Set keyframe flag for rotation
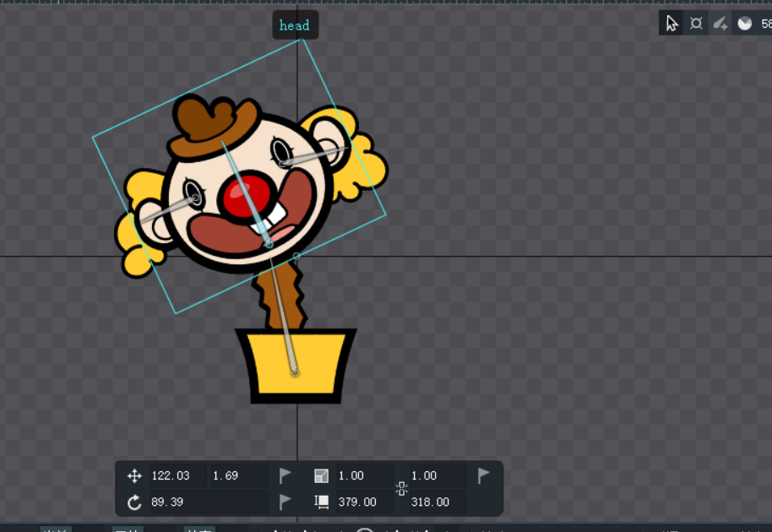This screenshot has height=532, width=772. tap(285, 502)
